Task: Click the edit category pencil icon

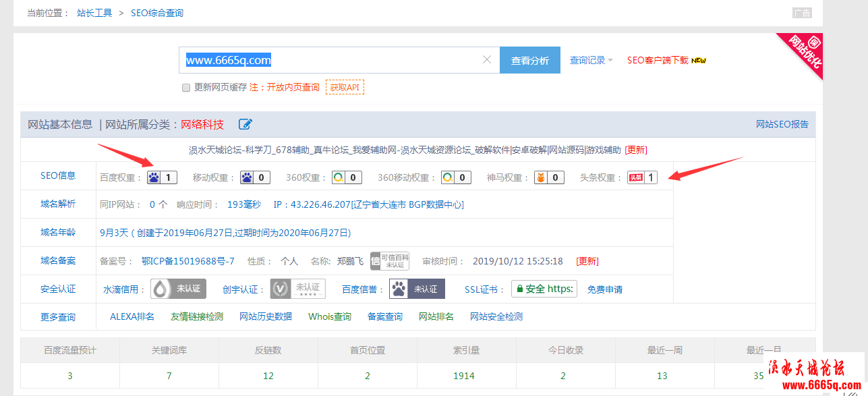Action: click(245, 124)
